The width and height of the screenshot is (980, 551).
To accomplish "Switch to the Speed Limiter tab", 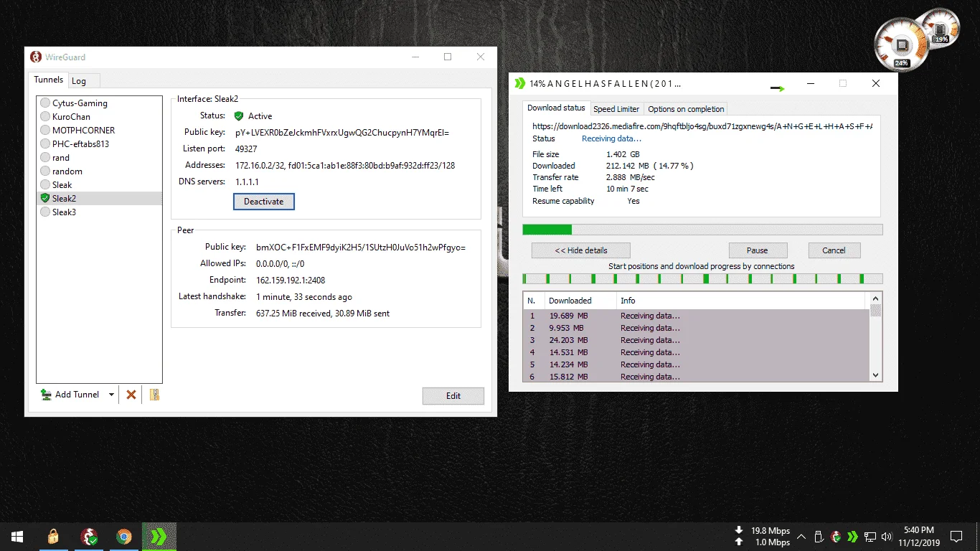I will [616, 109].
